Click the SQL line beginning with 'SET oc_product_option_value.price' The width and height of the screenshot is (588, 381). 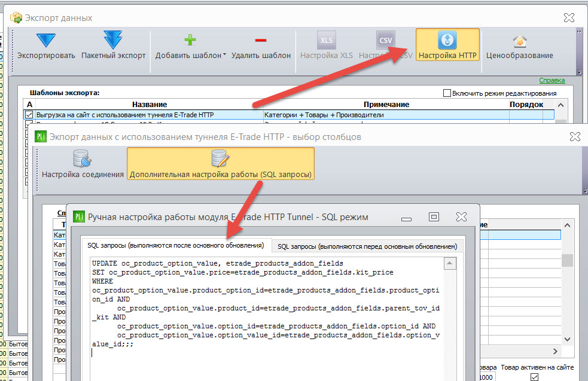point(243,272)
